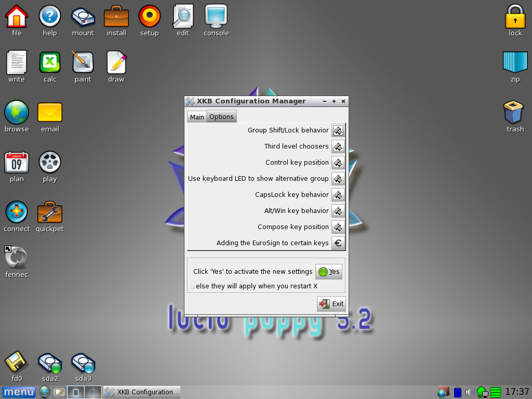Click the Exit button
Viewport: 532px width, 399px height.
tap(331, 303)
